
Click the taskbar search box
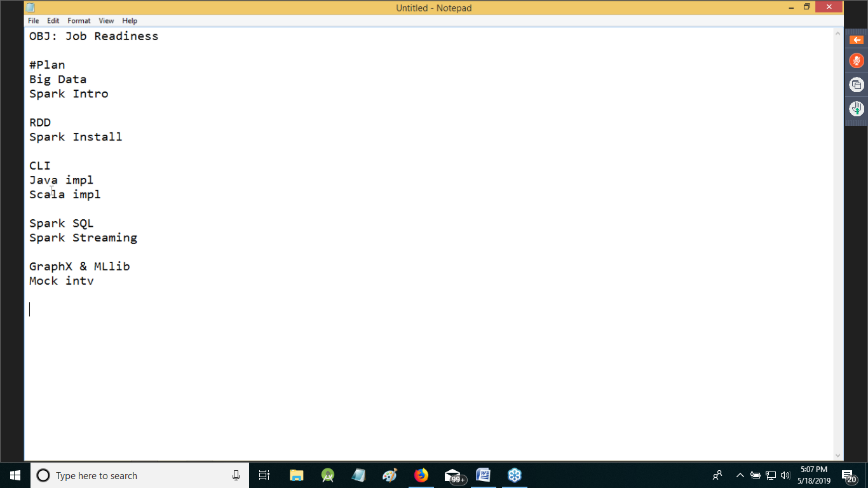pyautogui.click(x=140, y=475)
